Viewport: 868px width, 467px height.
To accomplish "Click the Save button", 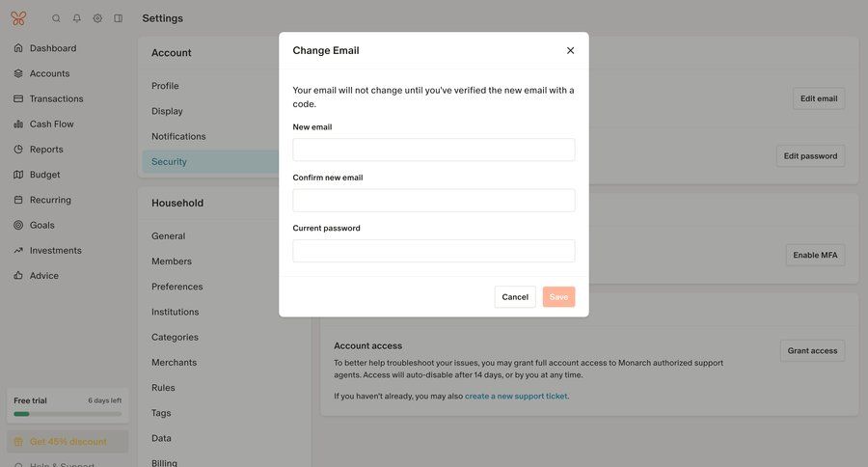I will [558, 297].
